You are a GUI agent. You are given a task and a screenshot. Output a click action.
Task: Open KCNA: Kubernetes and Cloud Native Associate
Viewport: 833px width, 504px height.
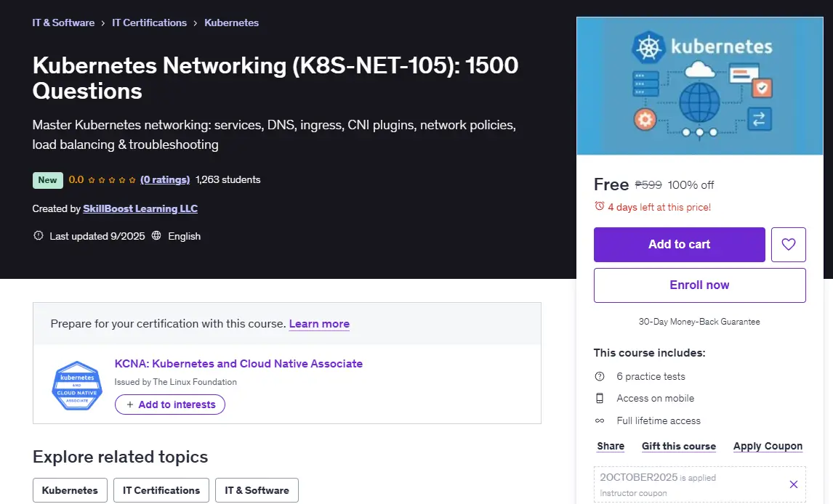point(238,363)
